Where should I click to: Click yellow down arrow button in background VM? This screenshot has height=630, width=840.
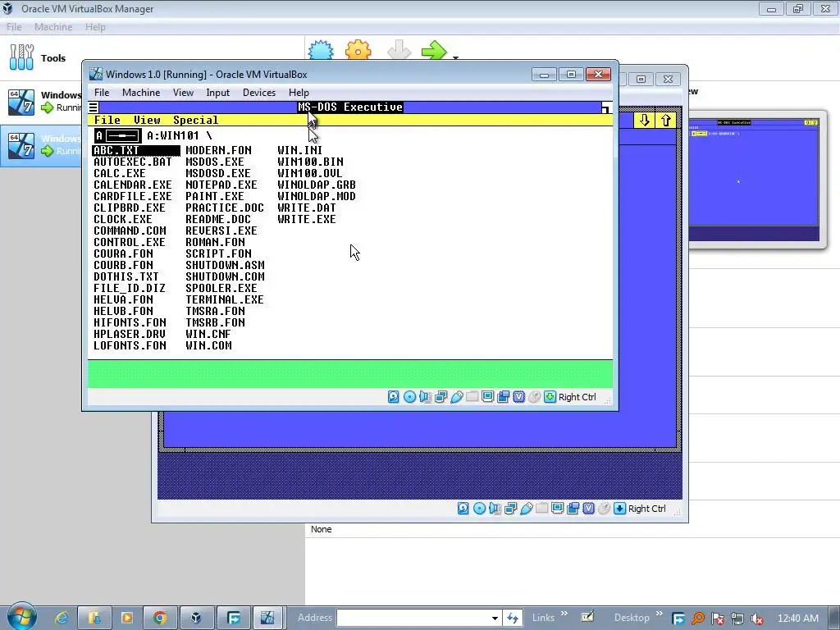645,121
